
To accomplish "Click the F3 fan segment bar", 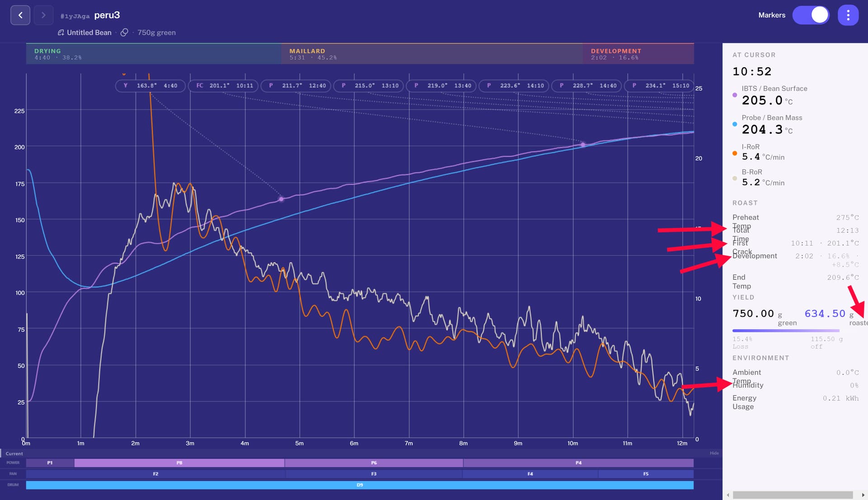I will pos(374,474).
